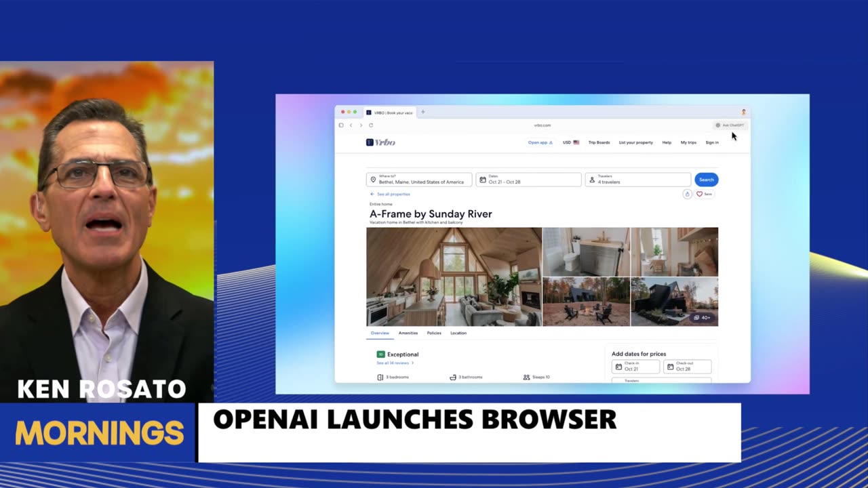
Task: Open the loft dining photo thumbnail
Action: 674,251
